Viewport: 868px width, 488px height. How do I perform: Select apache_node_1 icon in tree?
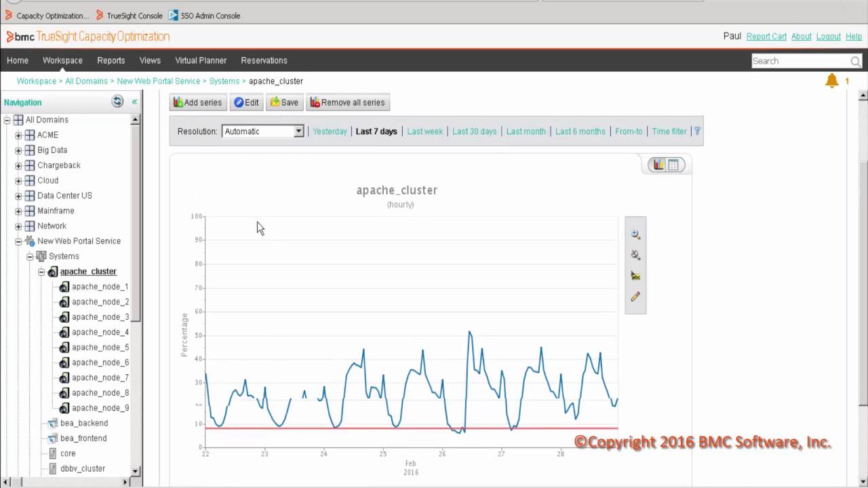(64, 287)
